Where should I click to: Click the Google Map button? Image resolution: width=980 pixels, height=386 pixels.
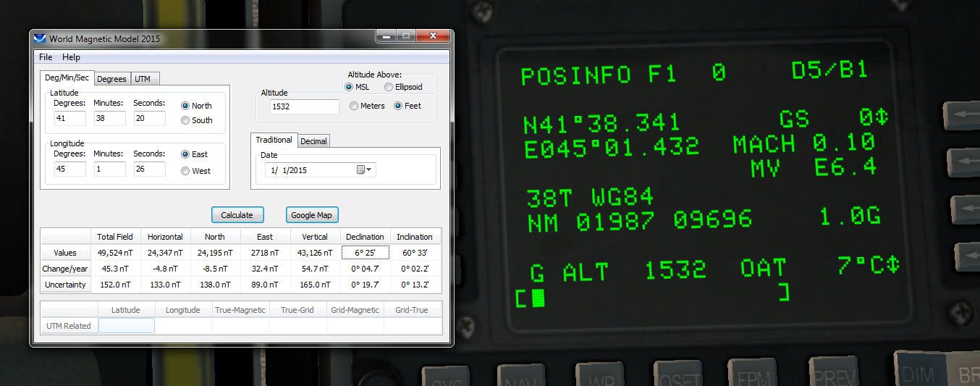(x=312, y=215)
